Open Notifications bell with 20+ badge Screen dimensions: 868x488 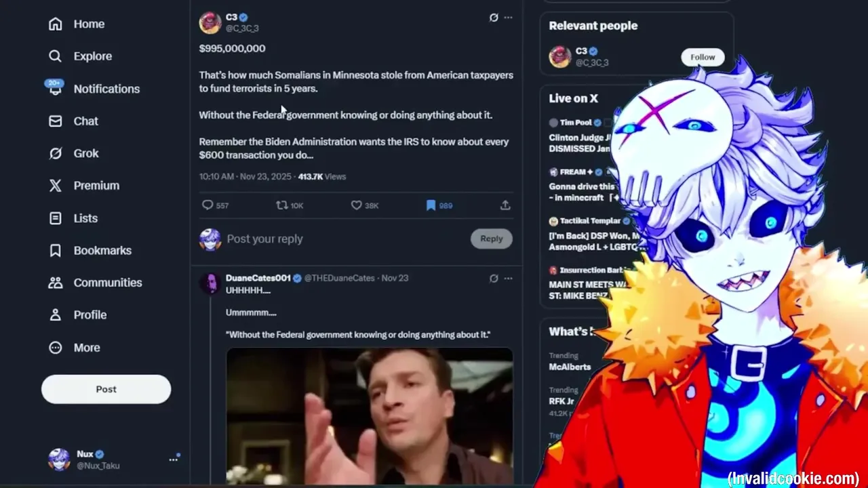pos(55,88)
